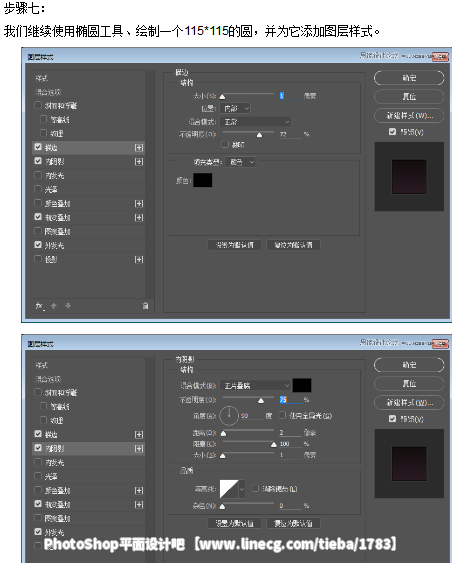The image size is (452, 563).
Task: Click stroke 不透明度 opacity slider handle
Action: pos(260,135)
